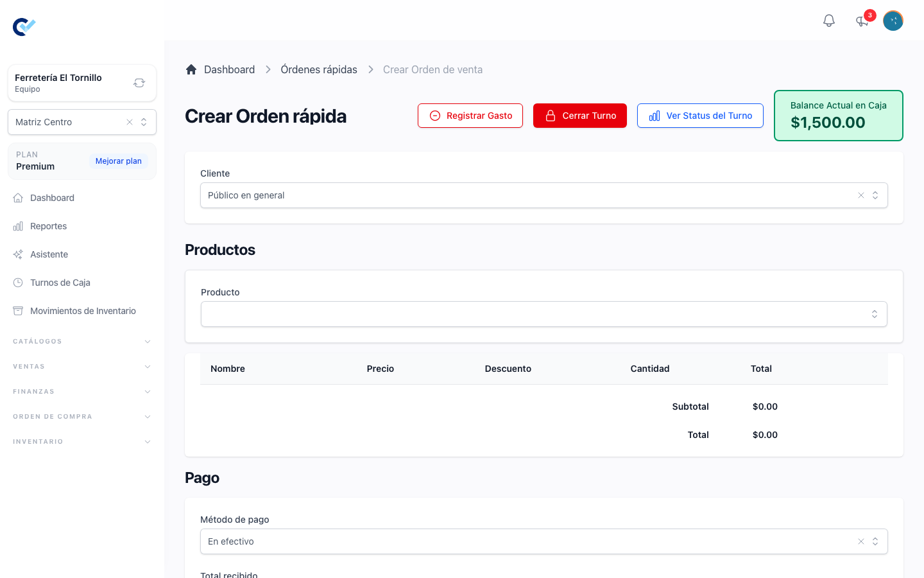Click the Nombre column header

click(228, 369)
